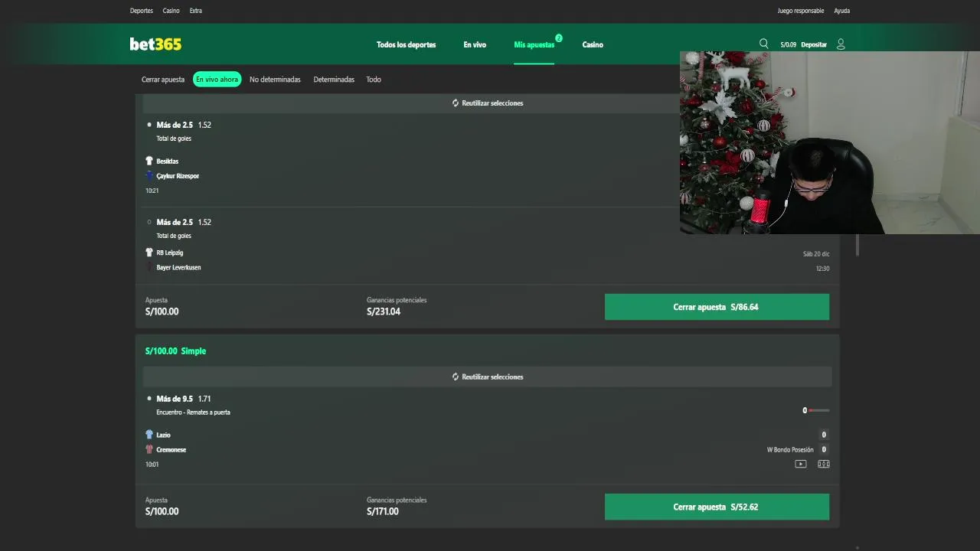Click the Ganancias potenciales S/231.04 value

pos(384,311)
